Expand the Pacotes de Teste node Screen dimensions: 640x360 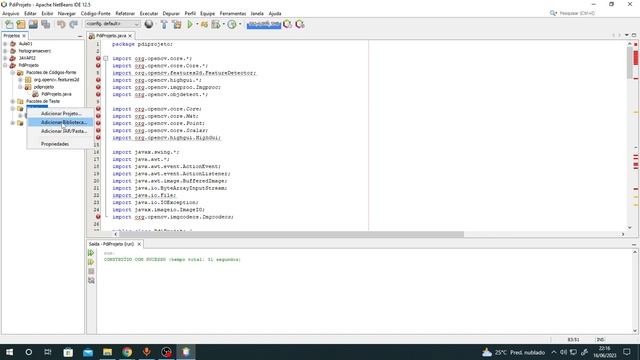(x=13, y=101)
